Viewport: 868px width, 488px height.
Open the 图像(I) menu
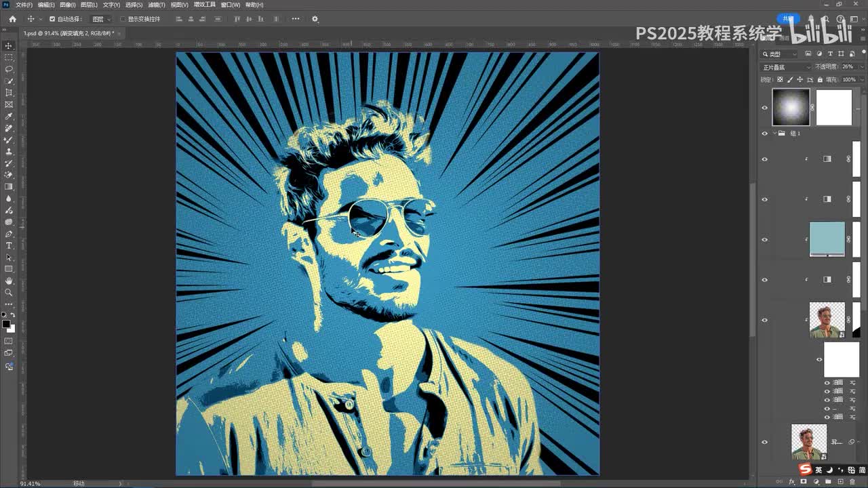pyautogui.click(x=67, y=5)
